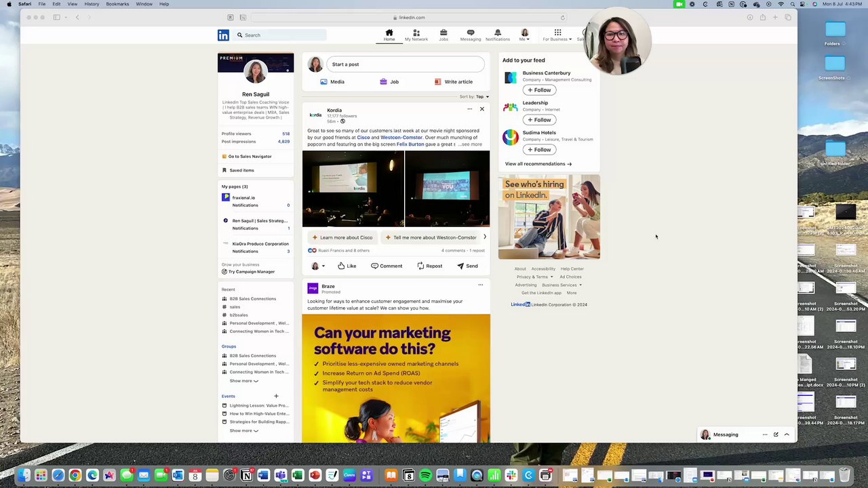The height and width of the screenshot is (488, 868).
Task: Expand the Messaging panel chevron
Action: (787, 434)
